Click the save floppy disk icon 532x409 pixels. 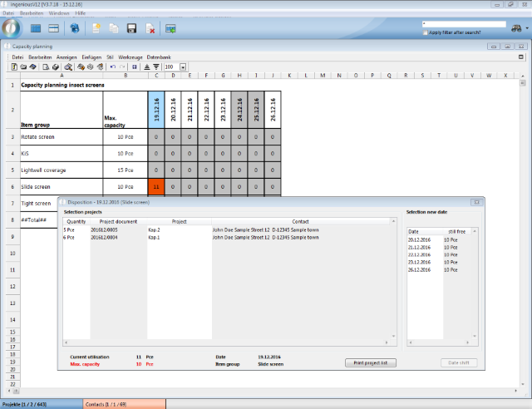(131, 29)
